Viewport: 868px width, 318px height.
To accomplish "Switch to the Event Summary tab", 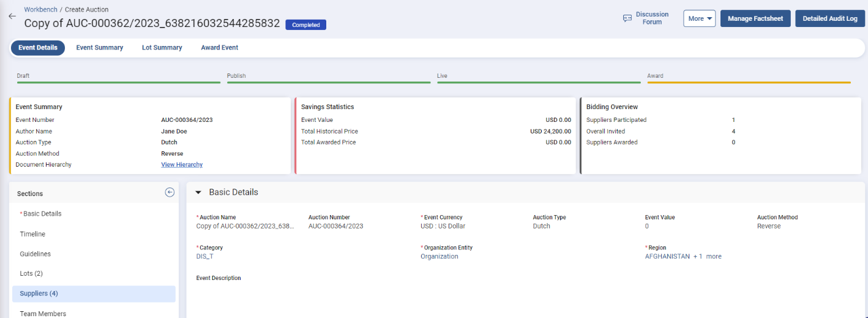I will pos(99,48).
